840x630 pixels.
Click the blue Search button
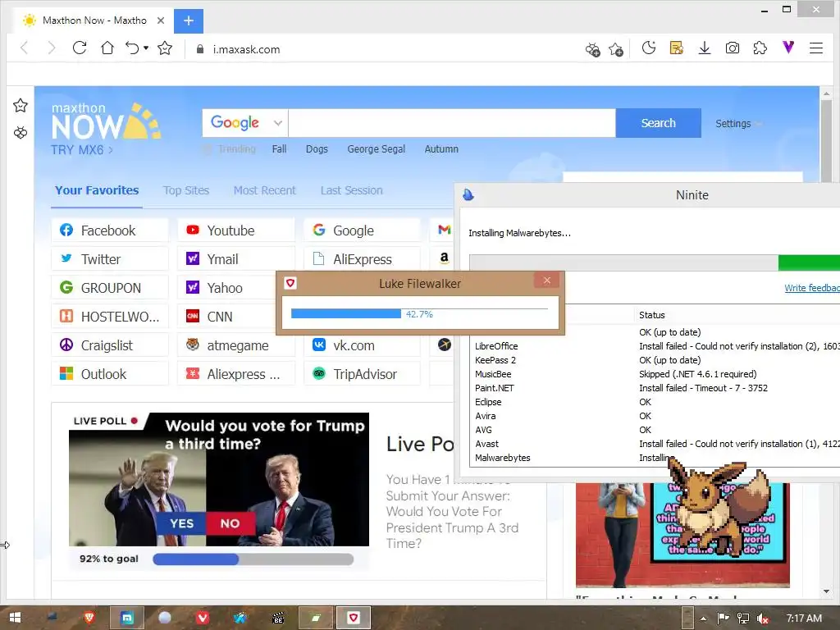click(659, 123)
